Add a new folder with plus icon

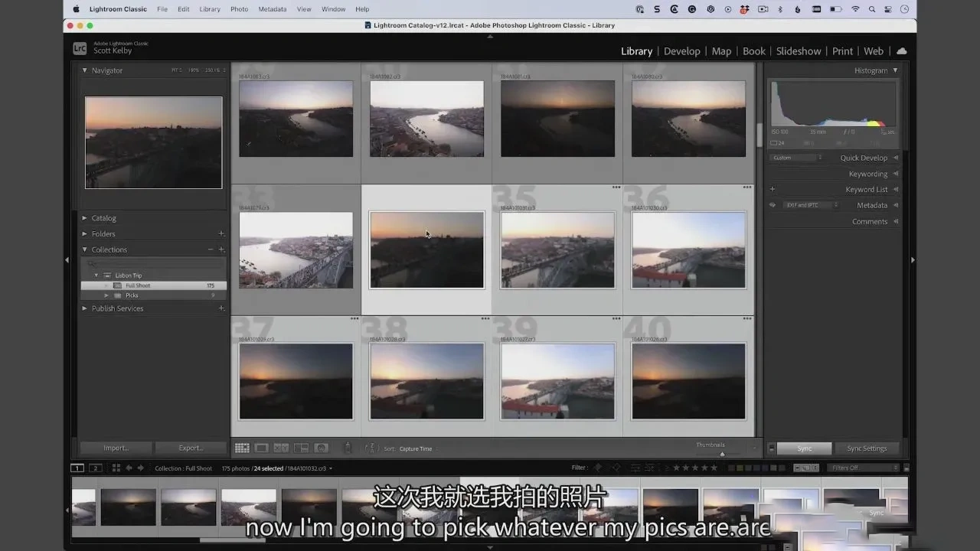pos(221,234)
